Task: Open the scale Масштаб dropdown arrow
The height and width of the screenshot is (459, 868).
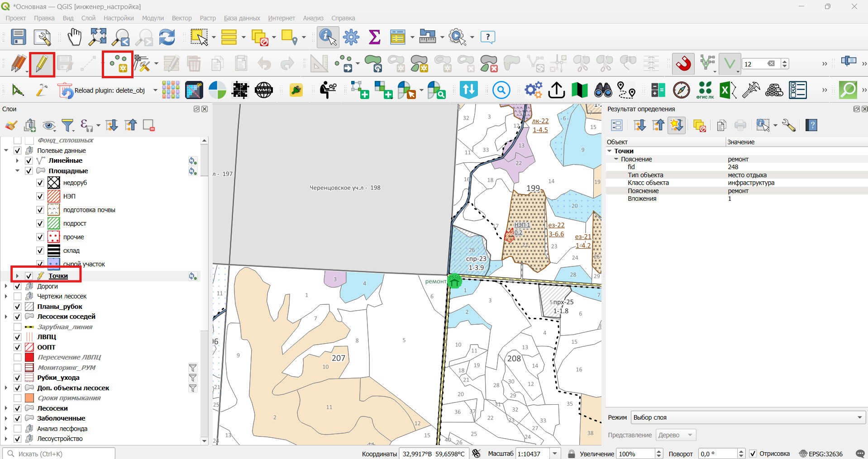Action: coord(555,454)
